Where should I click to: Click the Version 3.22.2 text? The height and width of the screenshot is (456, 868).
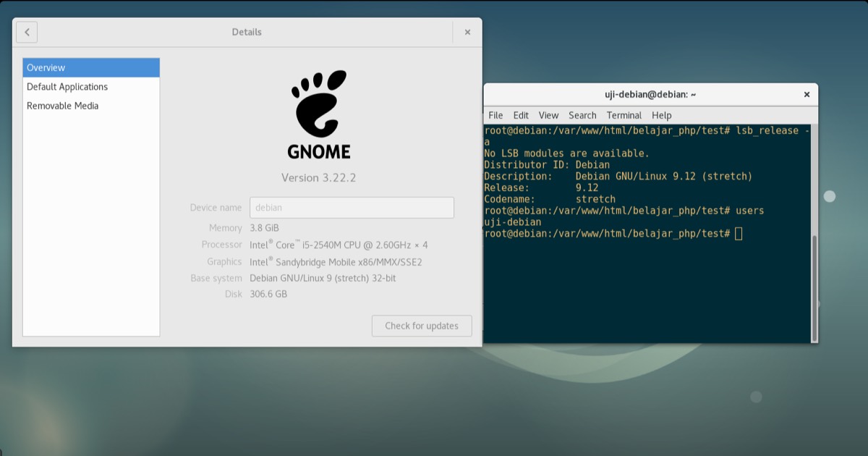(x=319, y=177)
